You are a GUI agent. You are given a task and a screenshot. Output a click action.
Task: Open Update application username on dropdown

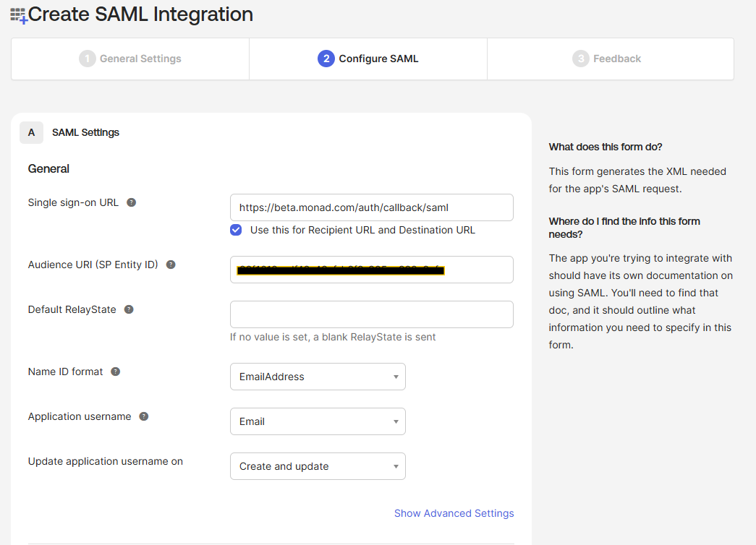[x=318, y=466]
